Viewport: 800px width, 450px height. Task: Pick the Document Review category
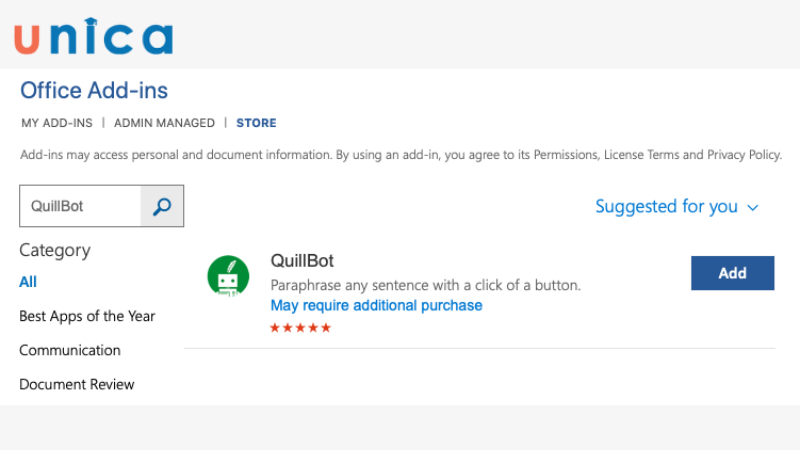77,384
